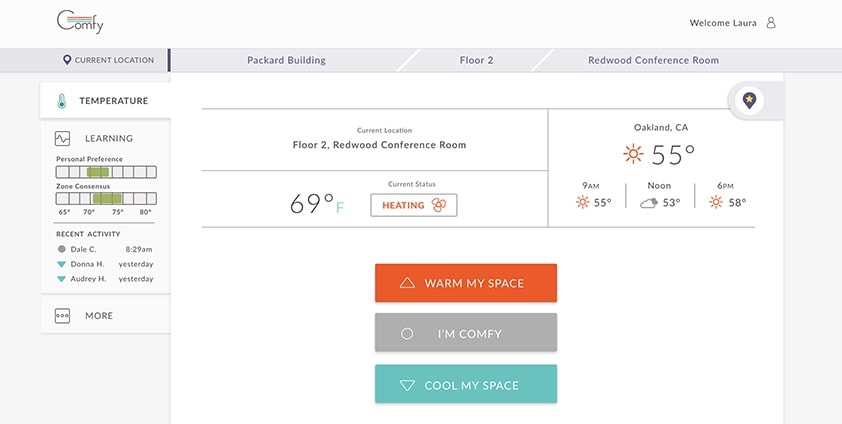Select the I'm Comfy option
Screen dimensions: 842x424
(466, 333)
